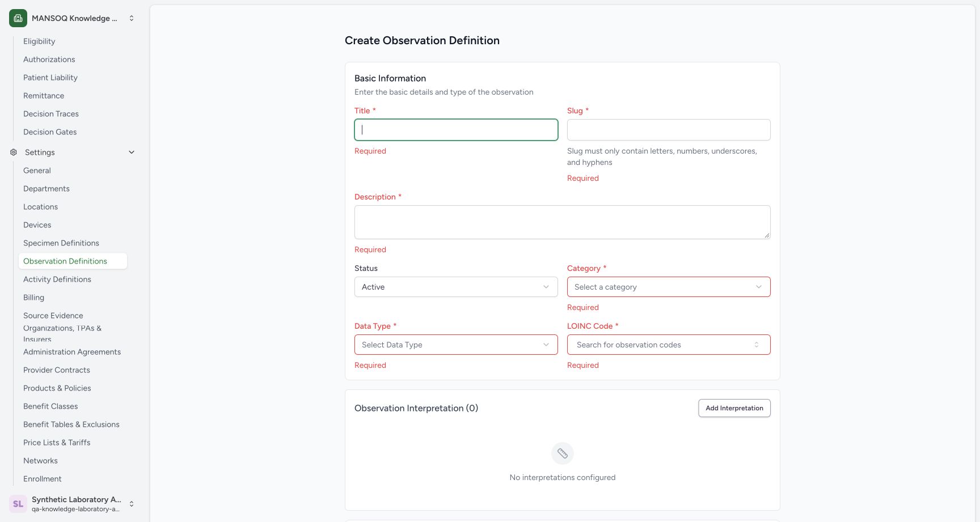Go to Locations settings
The height and width of the screenshot is (522, 980).
(40, 207)
